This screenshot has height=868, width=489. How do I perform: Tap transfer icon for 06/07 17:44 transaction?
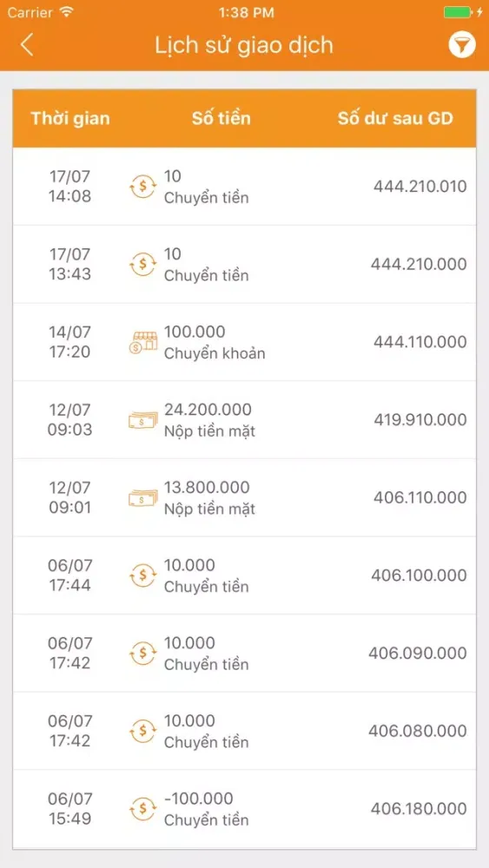(x=143, y=575)
